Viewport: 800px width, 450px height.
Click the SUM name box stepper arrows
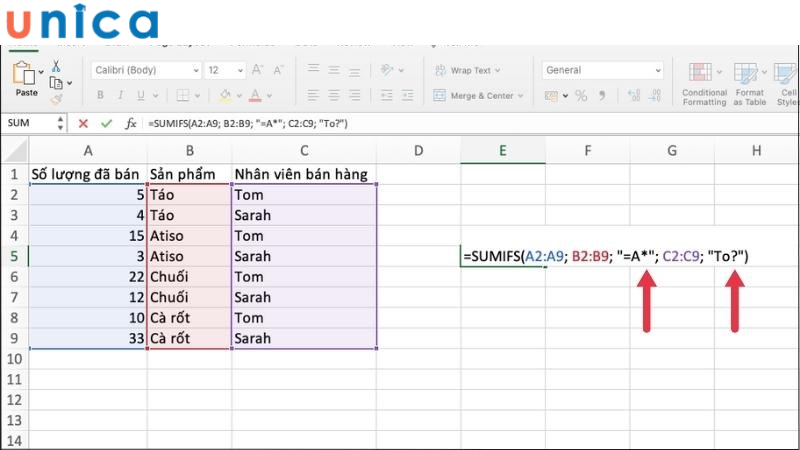click(60, 123)
